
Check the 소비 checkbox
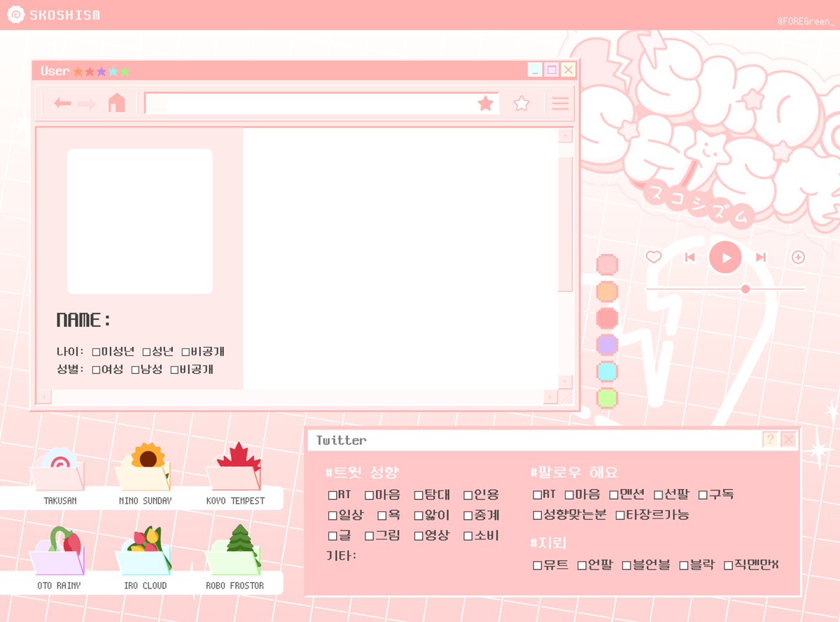click(468, 536)
